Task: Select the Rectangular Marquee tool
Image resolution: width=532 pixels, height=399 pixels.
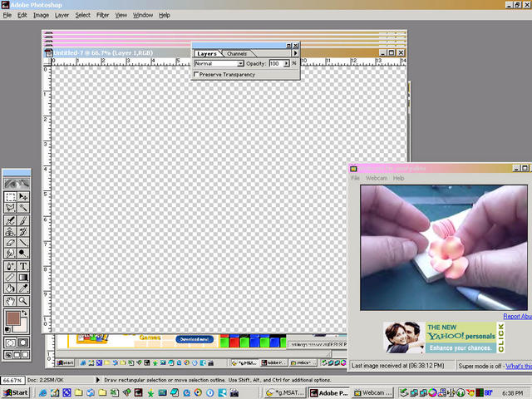Action: click(x=10, y=197)
